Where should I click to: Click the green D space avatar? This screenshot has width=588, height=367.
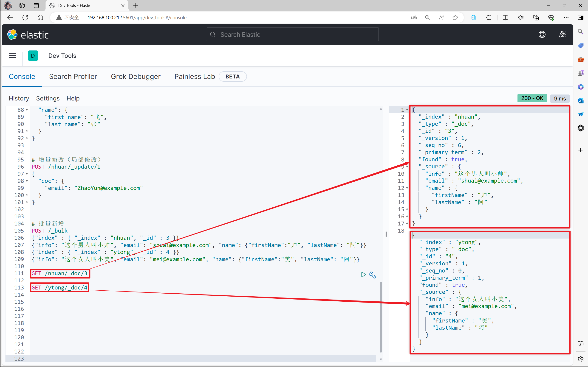pos(33,56)
